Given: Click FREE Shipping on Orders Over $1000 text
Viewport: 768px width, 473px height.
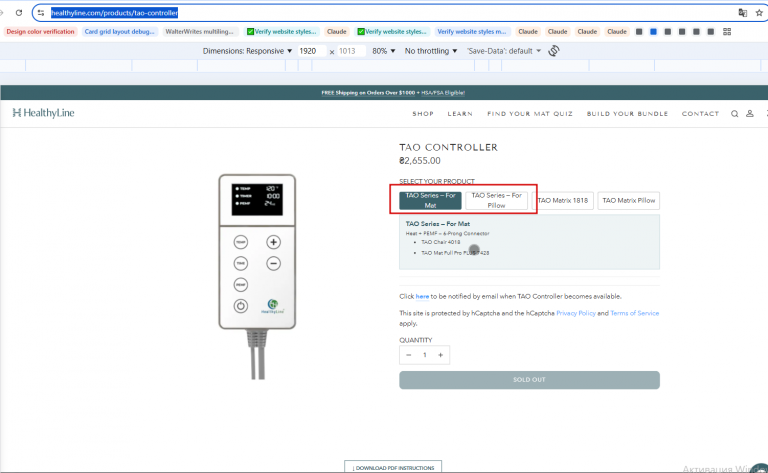Looking at the screenshot, I should (x=368, y=93).
